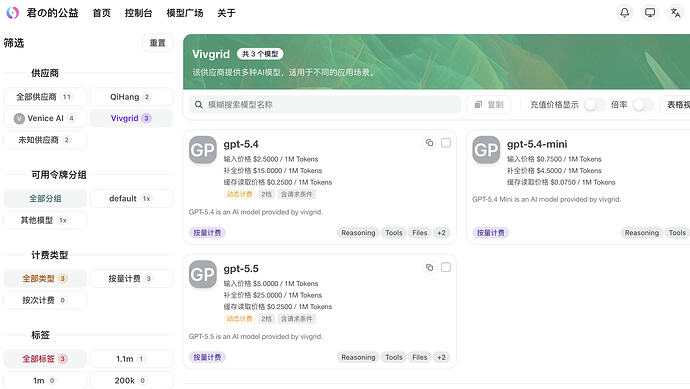The image size is (690, 389).
Task: Click the 复制 button
Action: [x=489, y=105]
